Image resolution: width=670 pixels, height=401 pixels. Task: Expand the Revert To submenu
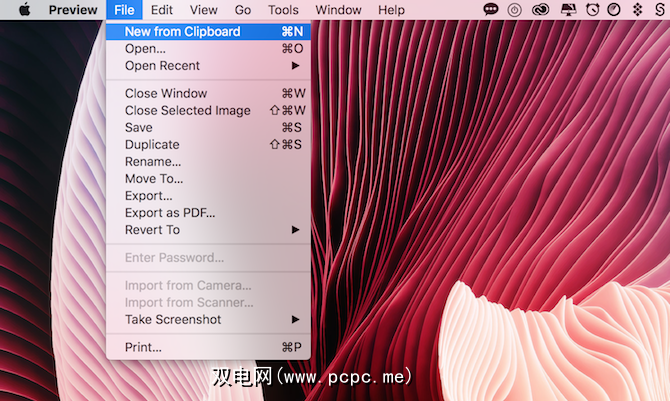(x=208, y=230)
